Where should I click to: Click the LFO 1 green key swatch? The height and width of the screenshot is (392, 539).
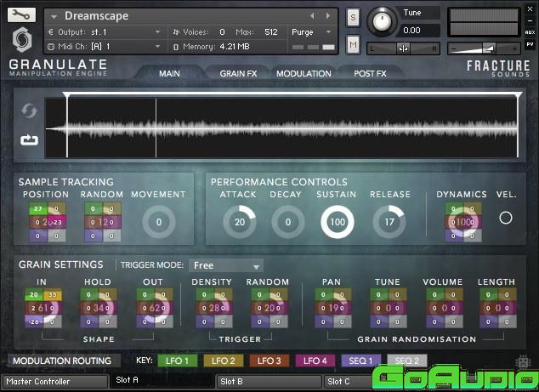point(178,361)
